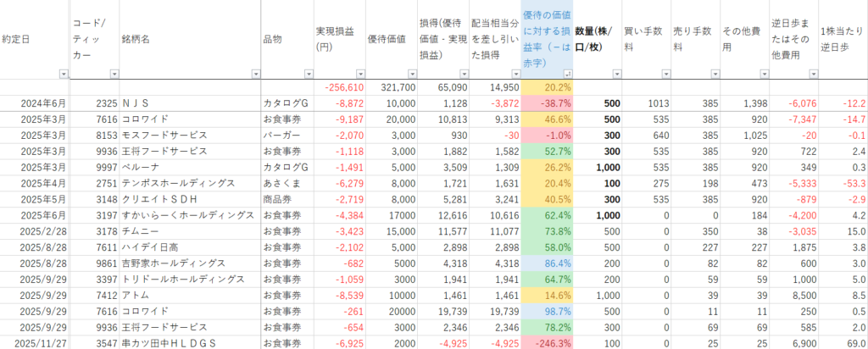Select the -256,610 total realized loss cell

pos(339,87)
